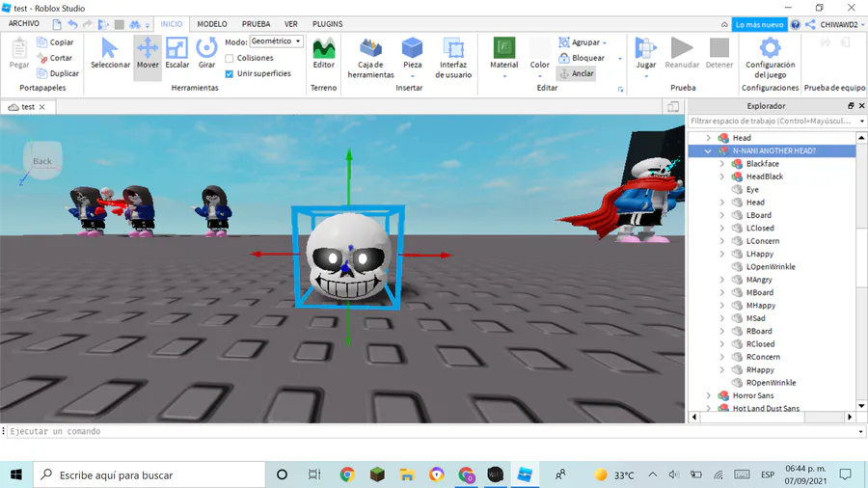Viewport: 868px width, 488px height.
Task: Open the help question mark icon
Action: (796, 24)
